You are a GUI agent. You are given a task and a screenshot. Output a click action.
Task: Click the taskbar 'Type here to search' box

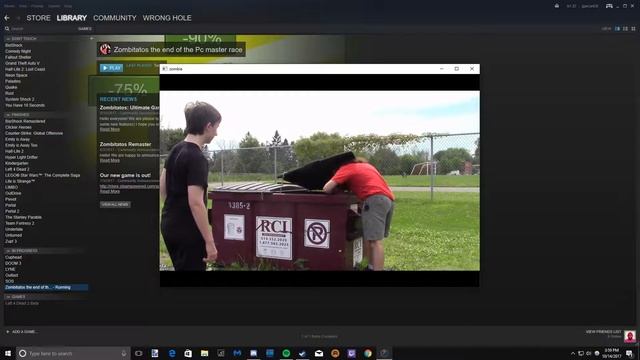click(x=73, y=353)
